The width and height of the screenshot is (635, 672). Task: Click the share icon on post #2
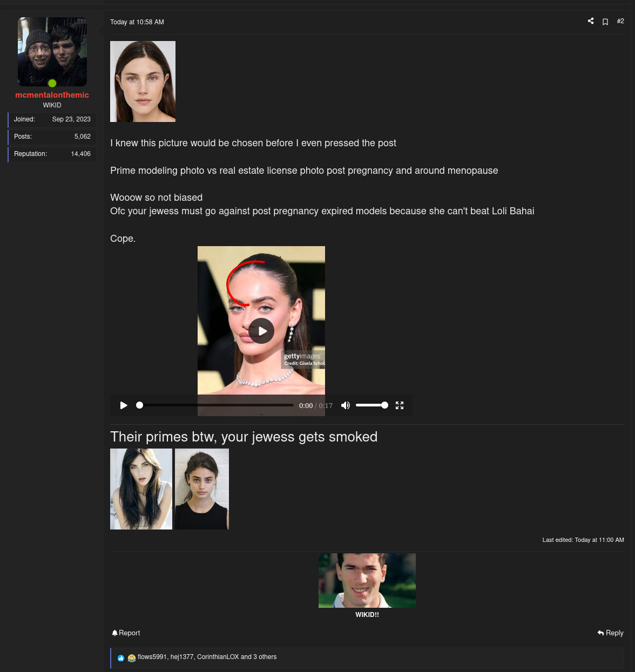pyautogui.click(x=591, y=21)
